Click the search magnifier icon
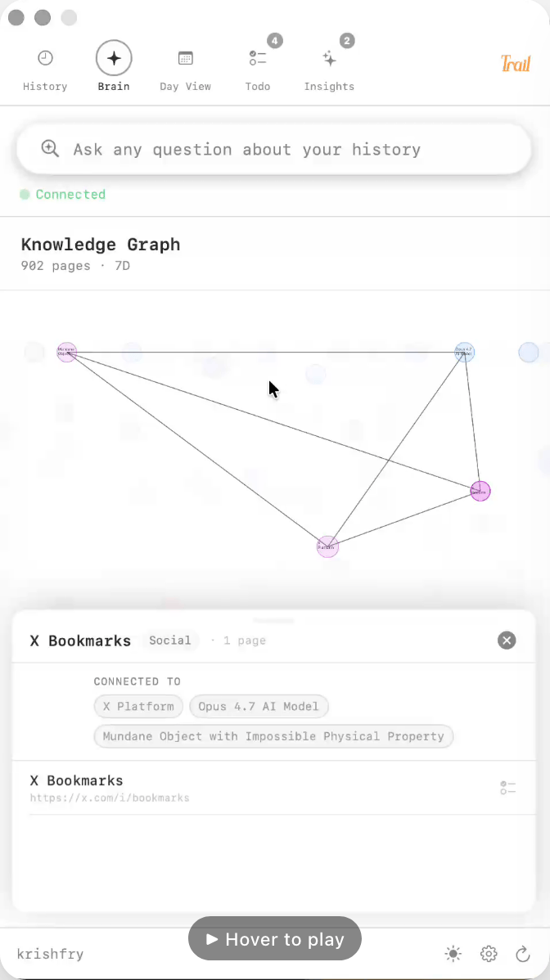The height and width of the screenshot is (980, 550). 50,149
